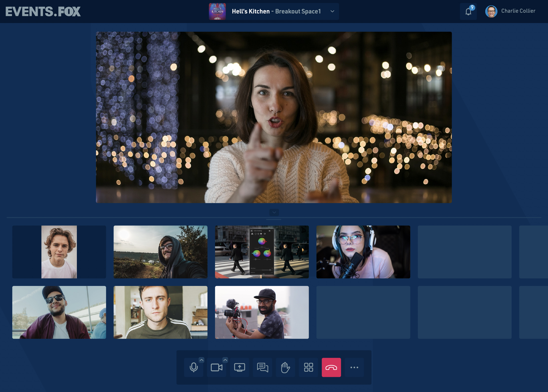Open the notifications bell
Image resolution: width=548 pixels, height=392 pixels.
(468, 11)
